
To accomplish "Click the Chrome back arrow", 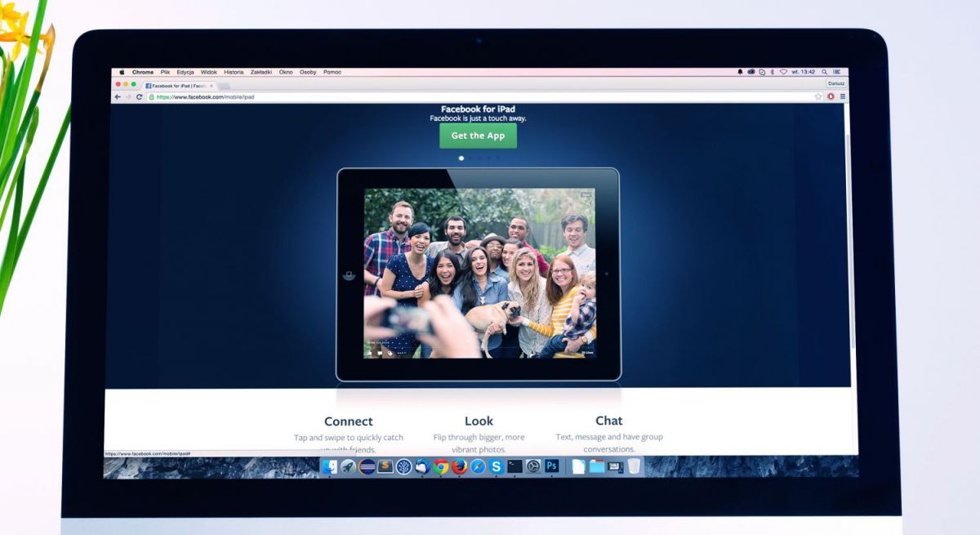I will (118, 96).
